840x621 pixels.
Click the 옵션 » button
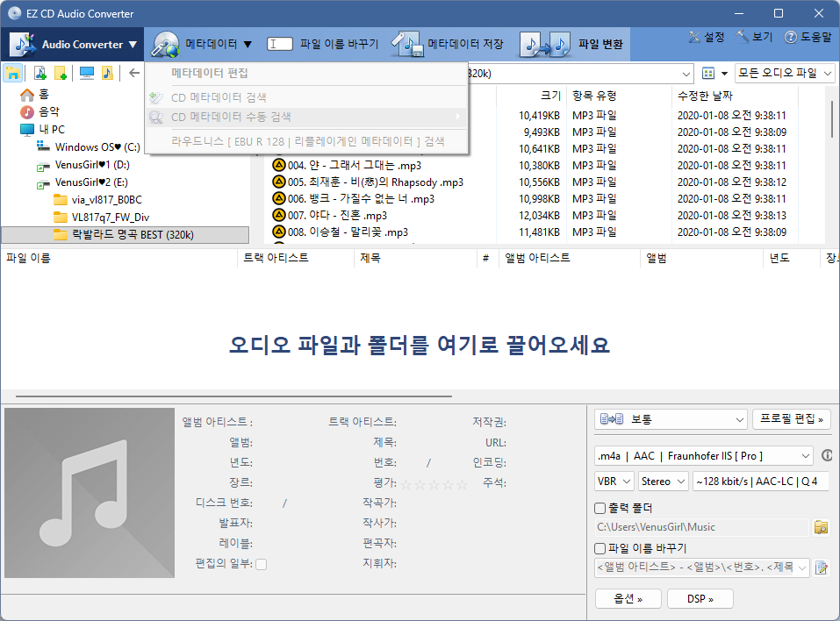click(628, 598)
